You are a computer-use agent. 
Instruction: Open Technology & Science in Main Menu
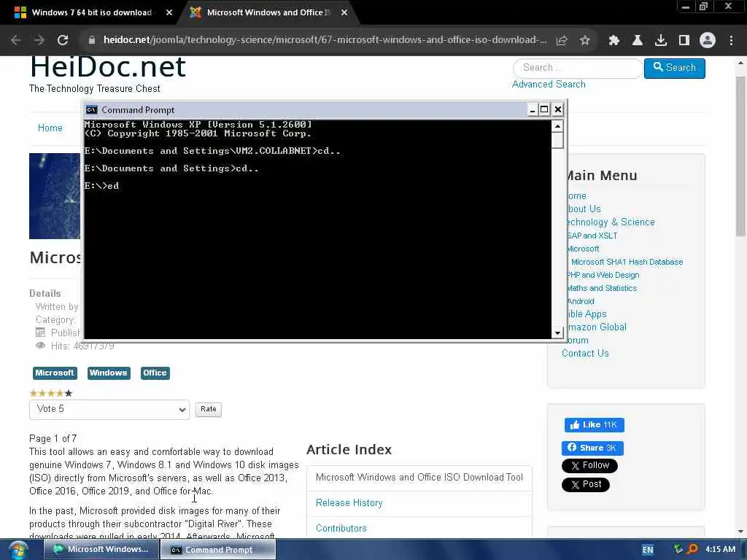(611, 222)
